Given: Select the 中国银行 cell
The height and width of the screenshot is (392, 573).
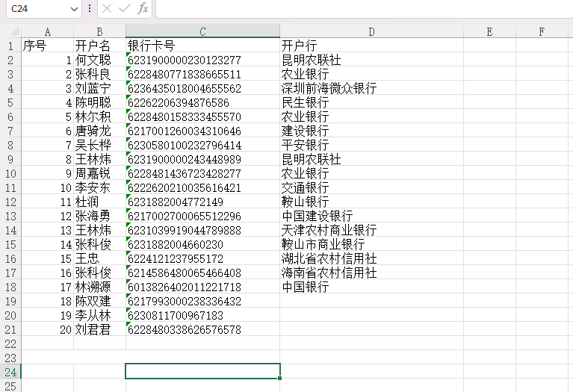Looking at the screenshot, I should (371, 287).
